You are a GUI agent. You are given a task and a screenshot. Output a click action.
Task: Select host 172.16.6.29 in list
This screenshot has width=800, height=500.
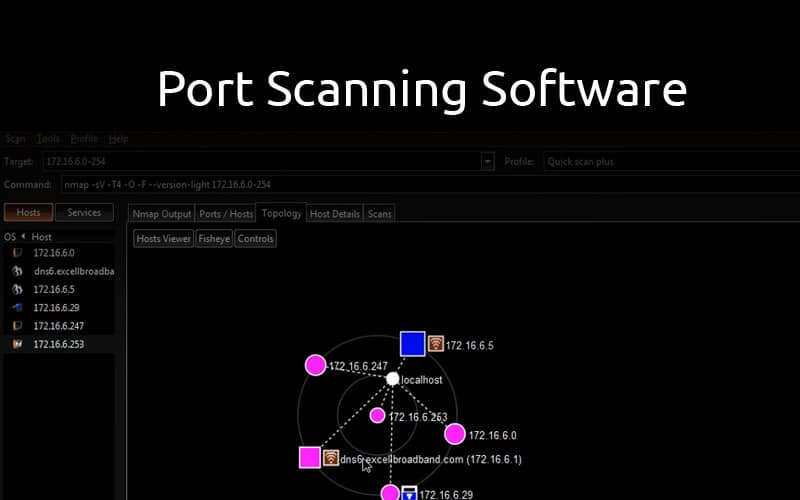coord(59,308)
